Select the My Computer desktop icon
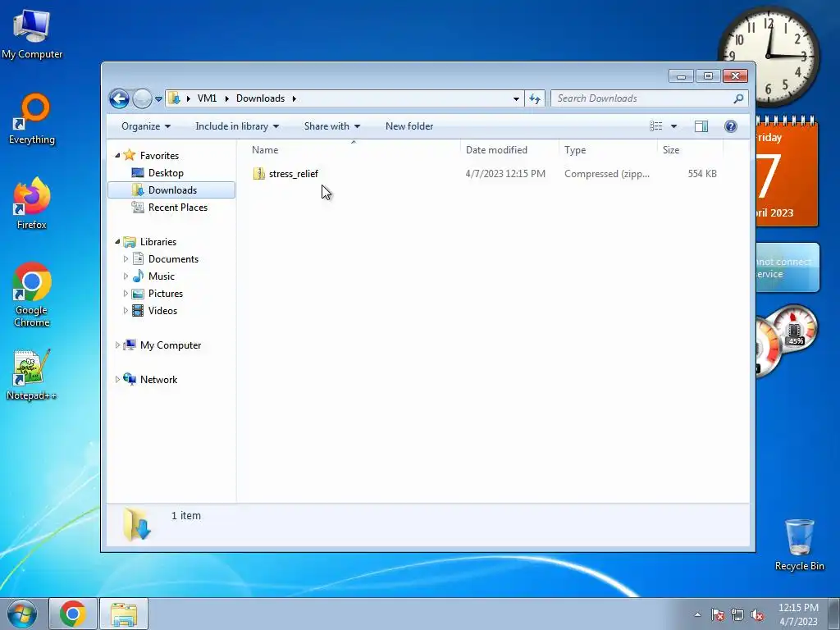The image size is (840, 630). coord(32,34)
